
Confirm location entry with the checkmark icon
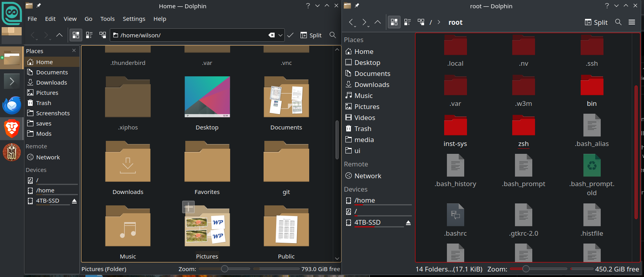[290, 35]
